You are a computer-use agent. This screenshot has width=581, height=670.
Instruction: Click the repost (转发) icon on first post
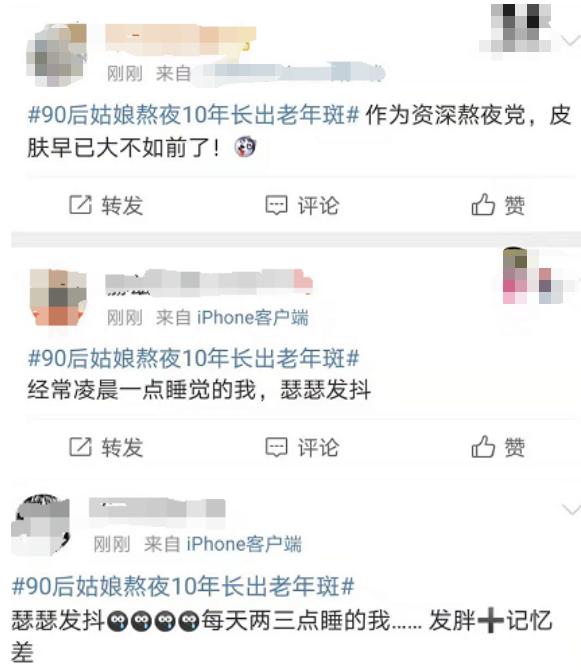80,205
